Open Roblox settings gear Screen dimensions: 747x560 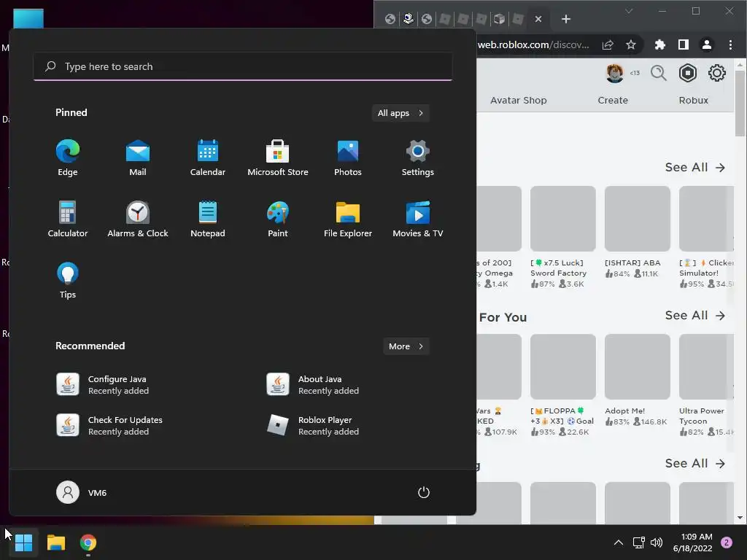(x=716, y=74)
